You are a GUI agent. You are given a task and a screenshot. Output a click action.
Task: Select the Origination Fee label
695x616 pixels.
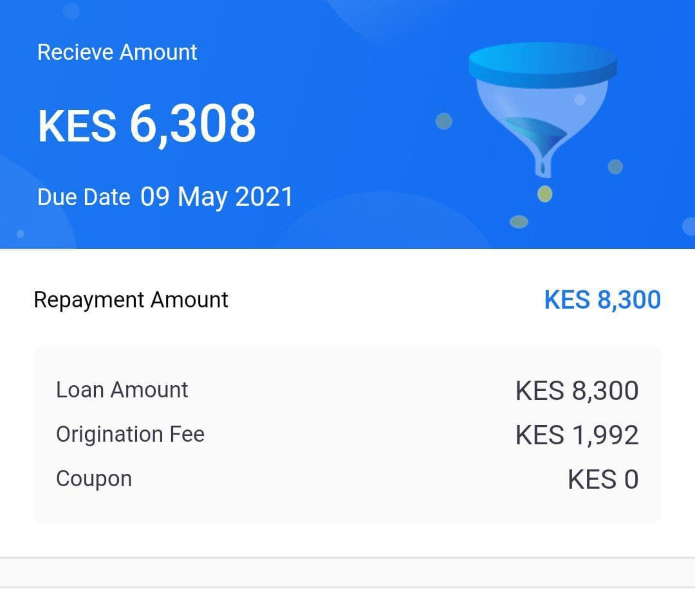130,434
